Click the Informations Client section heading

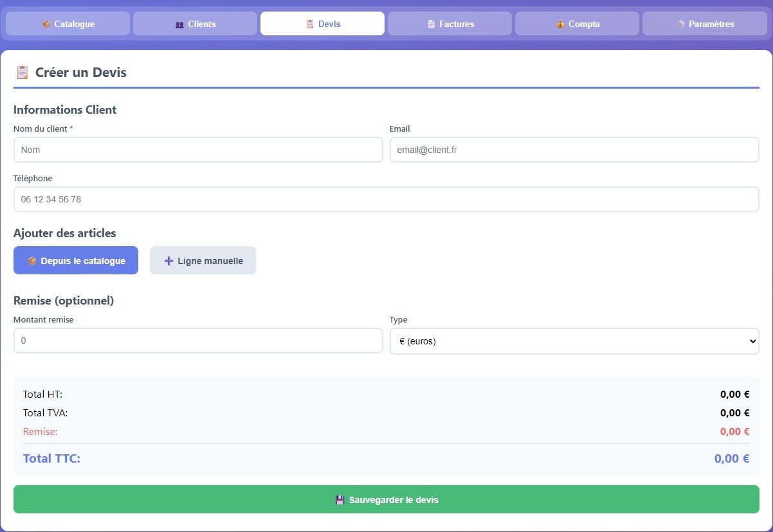point(65,110)
